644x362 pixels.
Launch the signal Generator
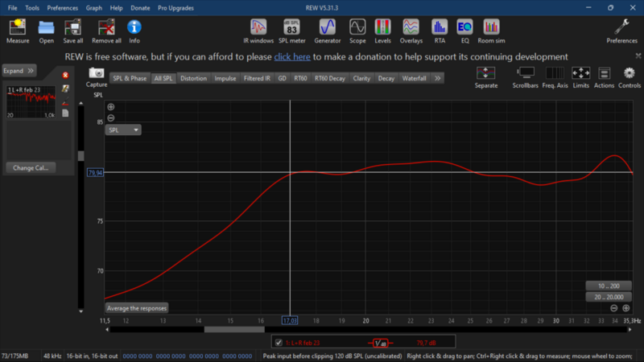(327, 31)
